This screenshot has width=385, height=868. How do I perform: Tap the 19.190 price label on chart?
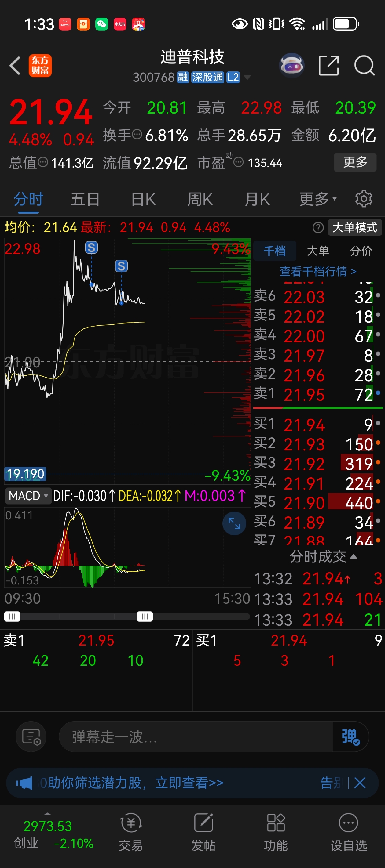coord(26,474)
